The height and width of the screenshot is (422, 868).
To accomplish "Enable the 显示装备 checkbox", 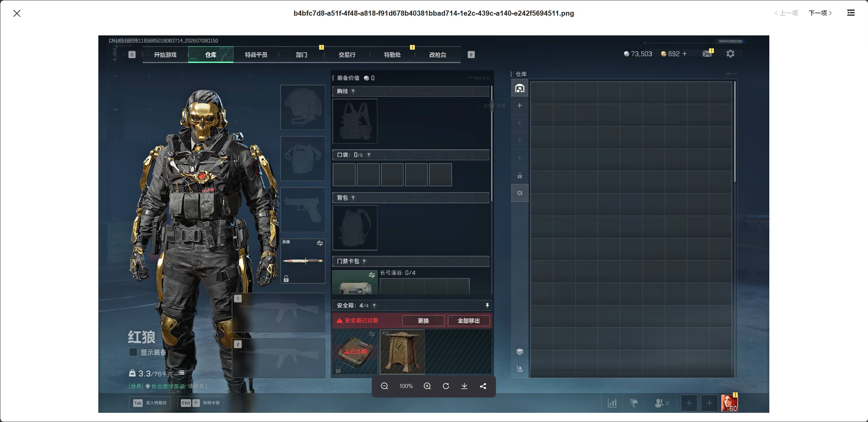I will (133, 352).
